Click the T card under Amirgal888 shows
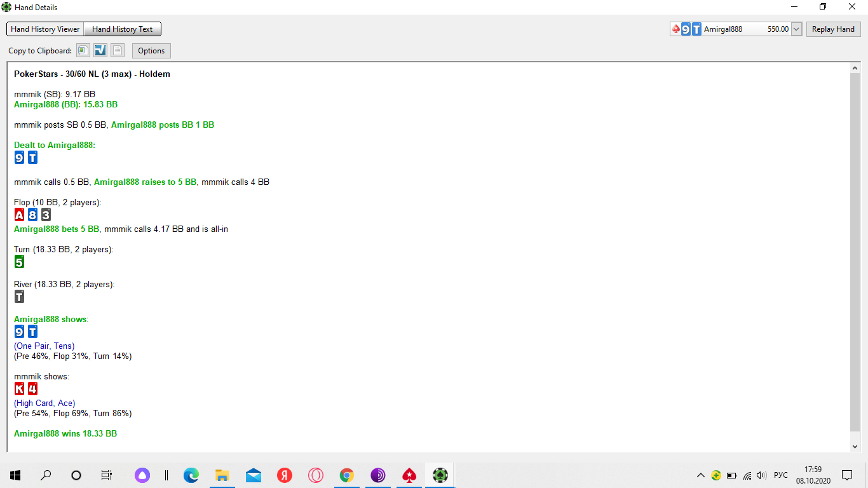This screenshot has width=868, height=488. click(32, 331)
